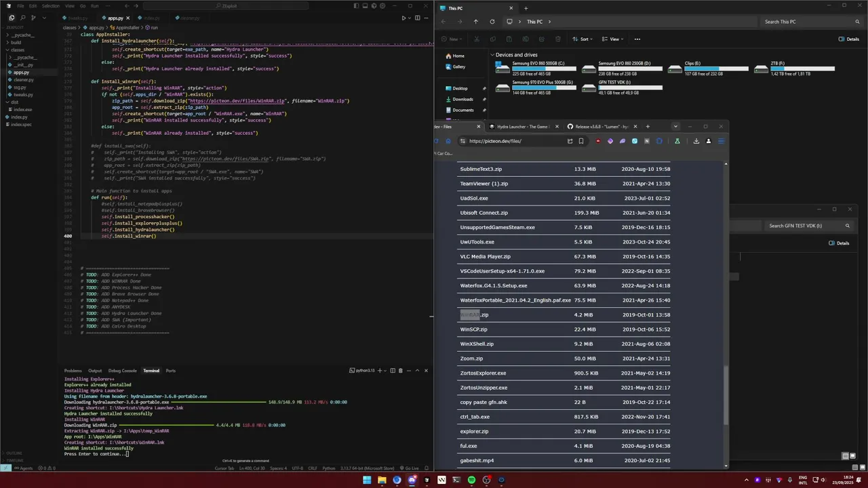Click the Search This PC field
868x488 pixels.
[x=810, y=22]
